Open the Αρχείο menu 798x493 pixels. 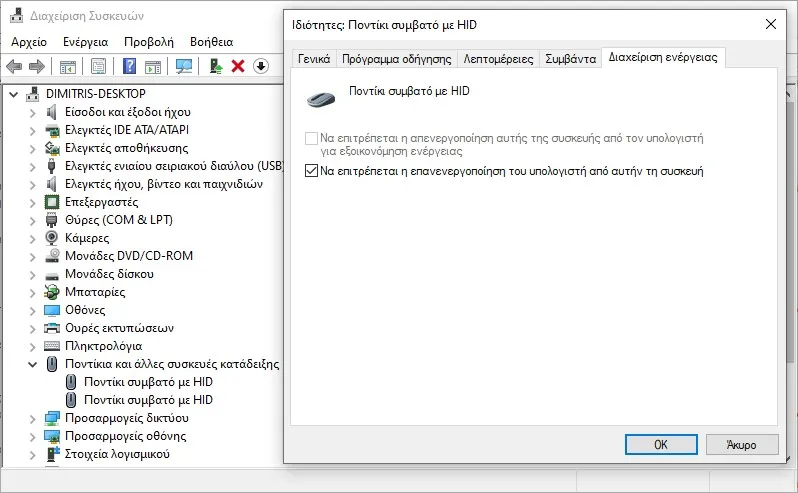(29, 42)
